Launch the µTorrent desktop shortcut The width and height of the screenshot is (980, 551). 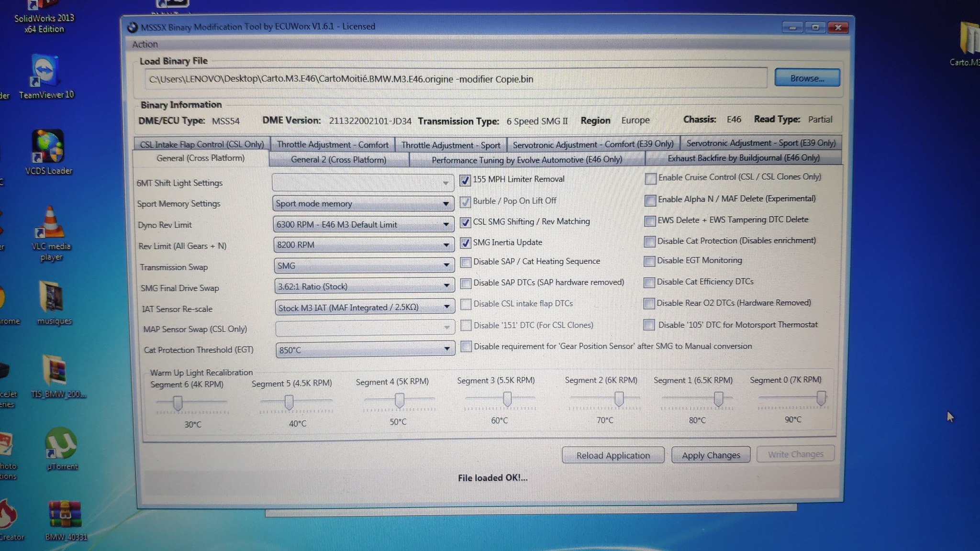[x=62, y=449]
